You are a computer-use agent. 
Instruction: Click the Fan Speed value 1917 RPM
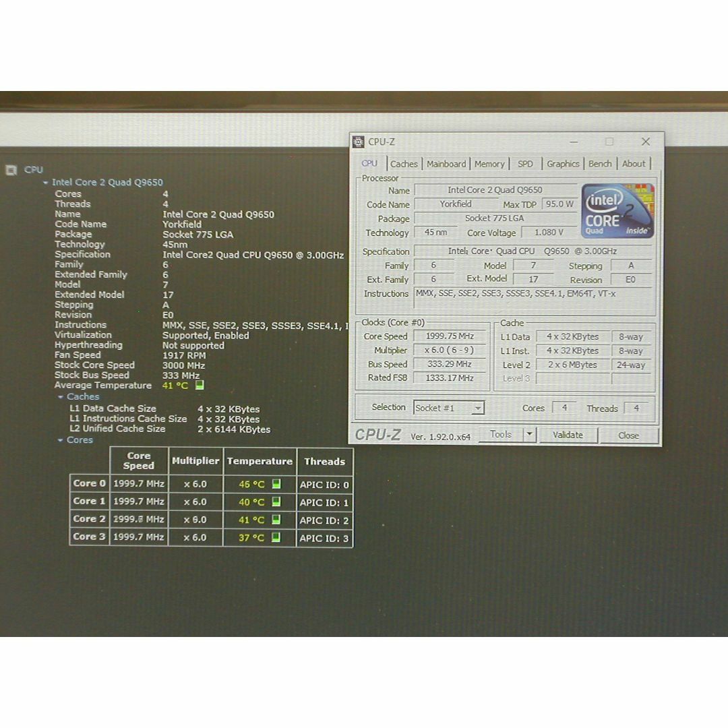pyautogui.click(x=184, y=356)
